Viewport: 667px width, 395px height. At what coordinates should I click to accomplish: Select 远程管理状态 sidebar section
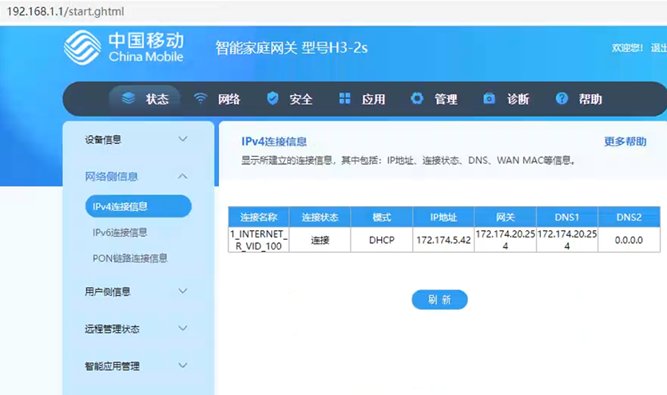(112, 329)
